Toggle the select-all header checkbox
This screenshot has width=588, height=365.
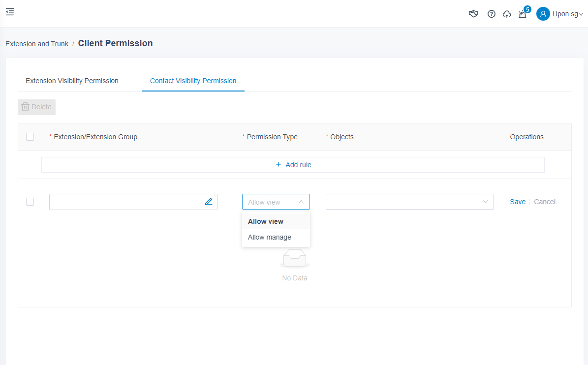[x=30, y=137]
